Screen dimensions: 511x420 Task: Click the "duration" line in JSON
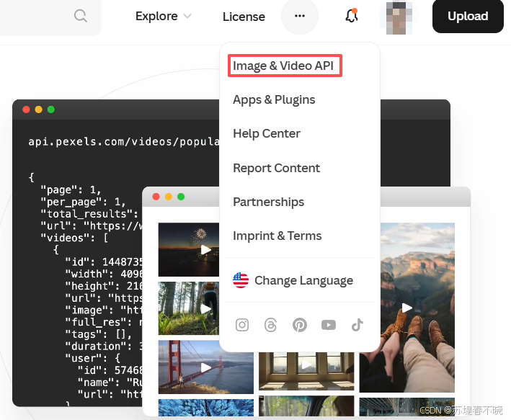(x=104, y=347)
